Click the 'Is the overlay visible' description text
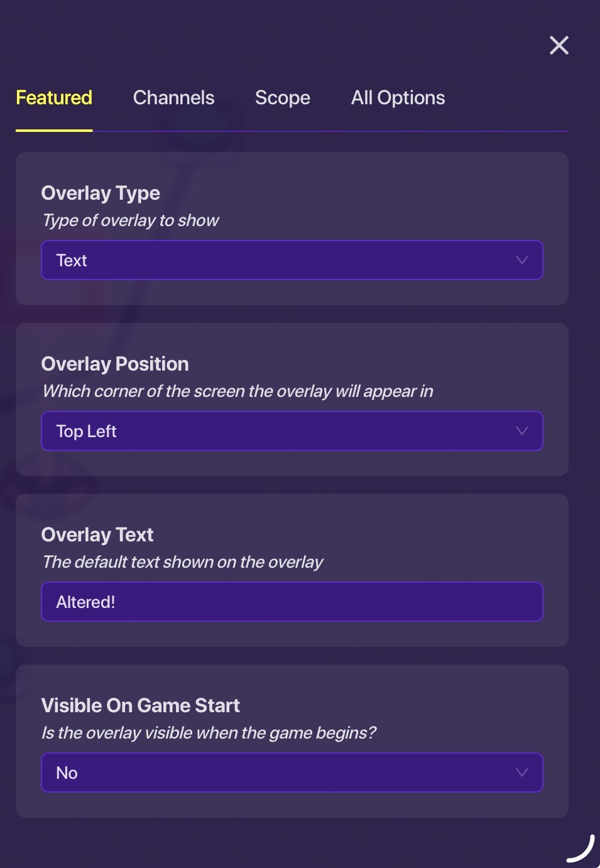This screenshot has height=868, width=600. point(209,733)
